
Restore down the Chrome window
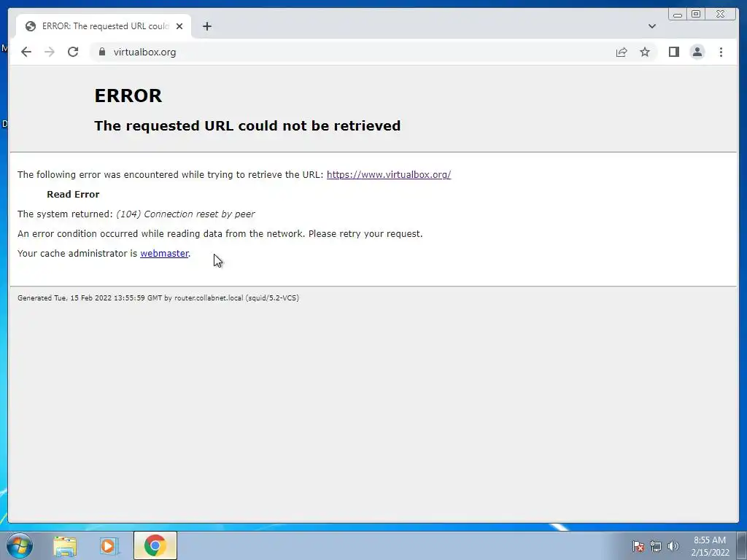[695, 15]
